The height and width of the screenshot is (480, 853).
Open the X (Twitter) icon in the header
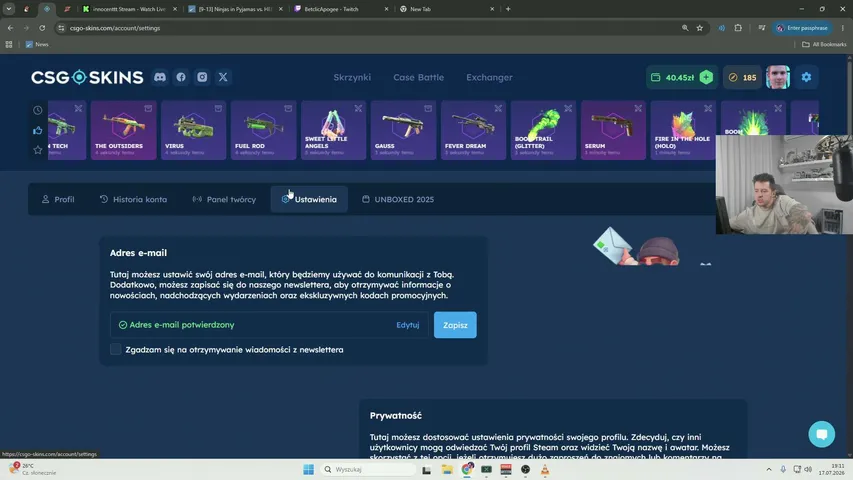pyautogui.click(x=223, y=77)
